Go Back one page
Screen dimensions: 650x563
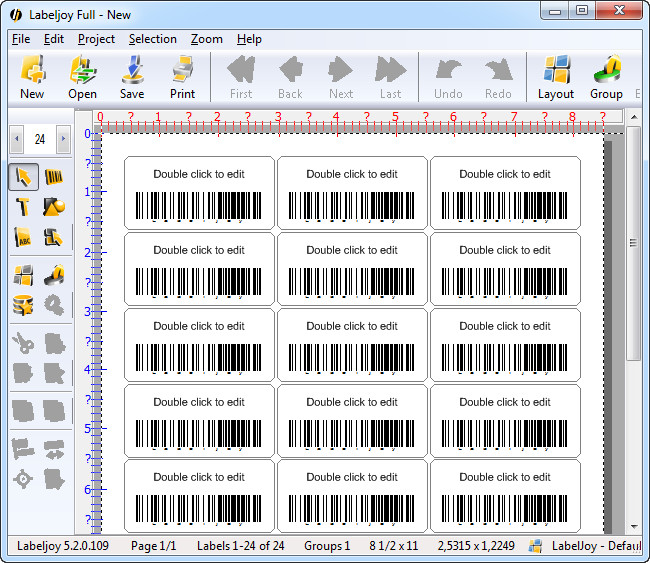(x=290, y=77)
